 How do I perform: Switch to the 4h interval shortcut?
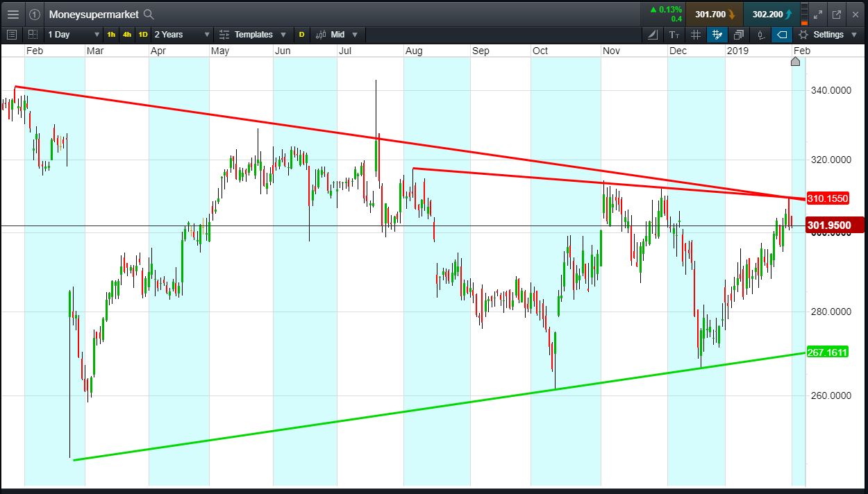point(127,34)
